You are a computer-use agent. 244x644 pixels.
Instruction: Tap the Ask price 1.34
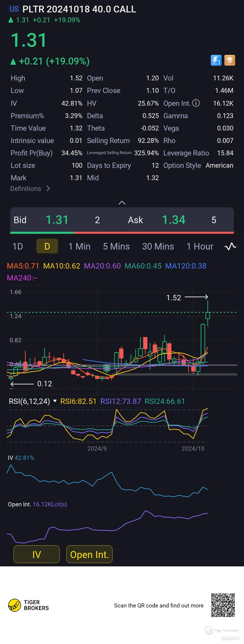(x=174, y=220)
